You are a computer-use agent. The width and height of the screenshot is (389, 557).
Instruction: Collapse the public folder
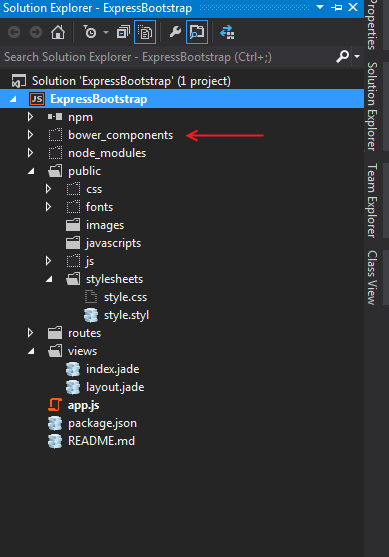31,171
